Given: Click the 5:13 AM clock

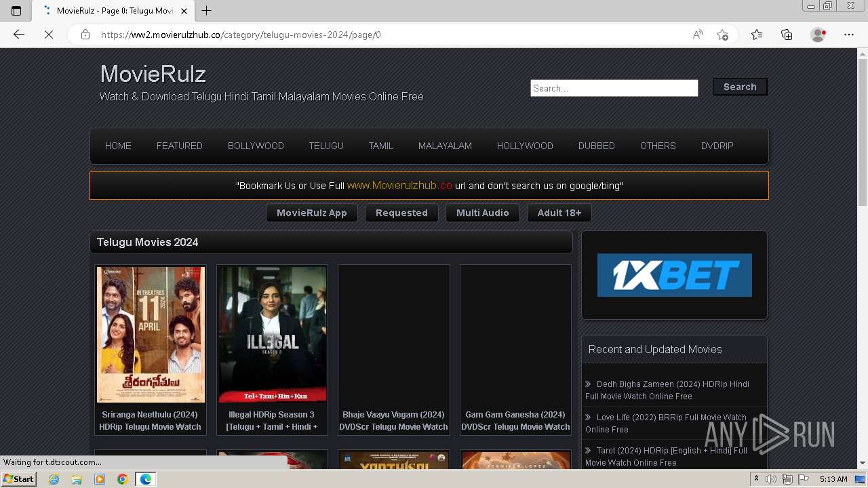Looking at the screenshot, I should click(833, 479).
